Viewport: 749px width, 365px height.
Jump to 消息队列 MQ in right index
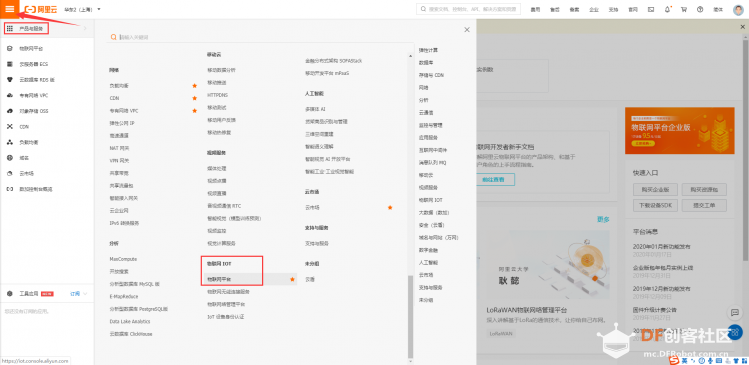432,162
